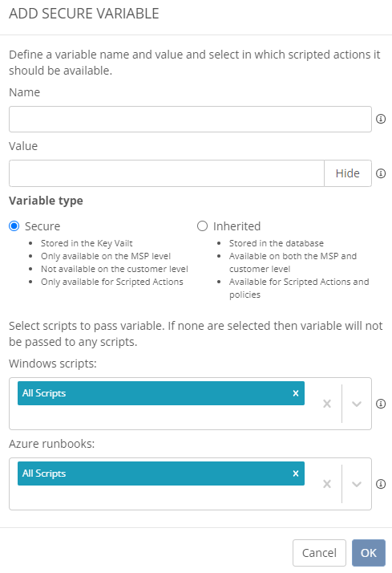Expand the Azure runbooks dropdown

coord(357,484)
